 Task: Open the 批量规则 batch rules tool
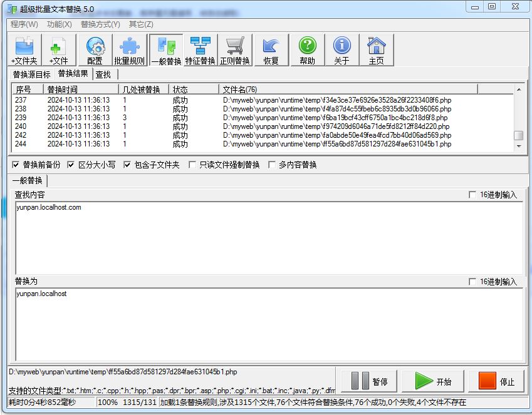tap(130, 50)
